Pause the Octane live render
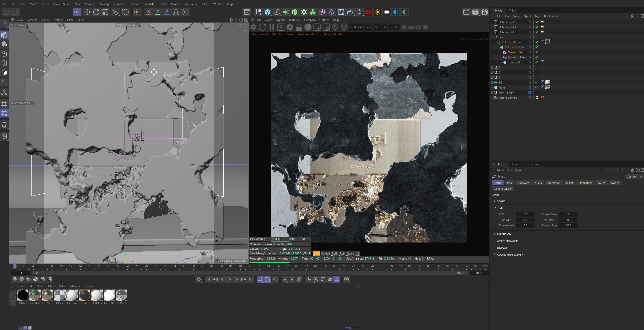 [x=271, y=27]
